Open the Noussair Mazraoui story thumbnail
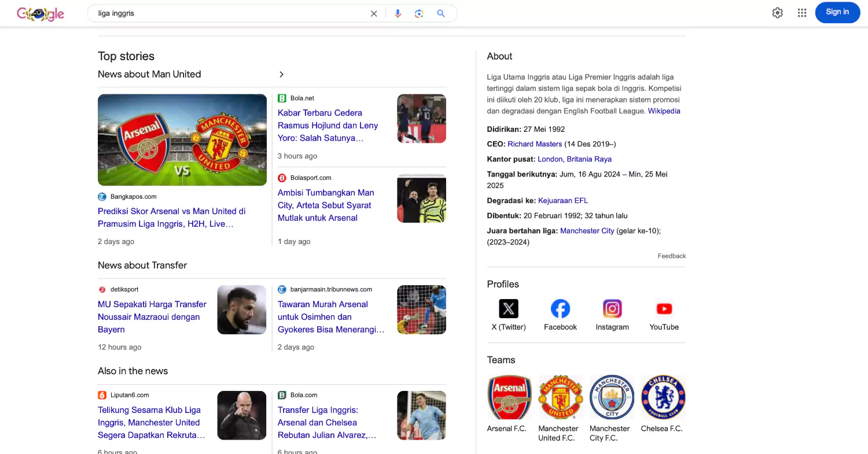Viewport: 868px width, 454px height. (242, 310)
